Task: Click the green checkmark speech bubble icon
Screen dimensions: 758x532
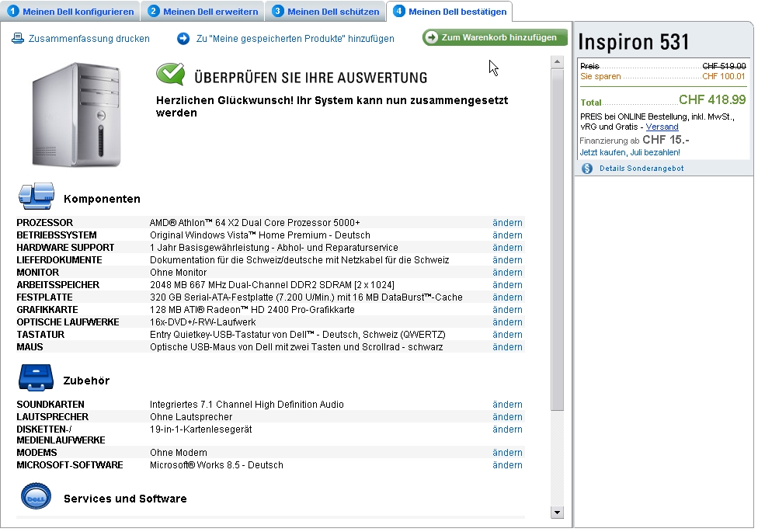Action: [170, 75]
